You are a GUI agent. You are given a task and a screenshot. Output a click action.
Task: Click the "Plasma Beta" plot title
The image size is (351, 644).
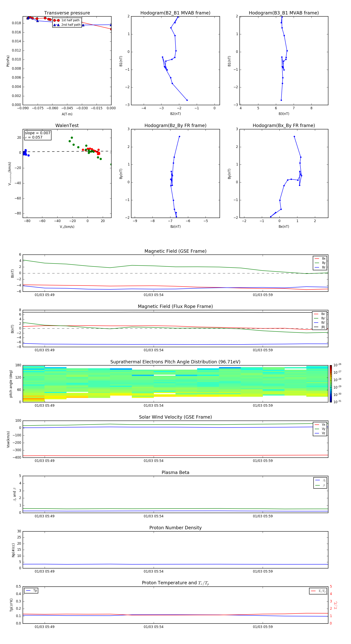(x=175, y=472)
